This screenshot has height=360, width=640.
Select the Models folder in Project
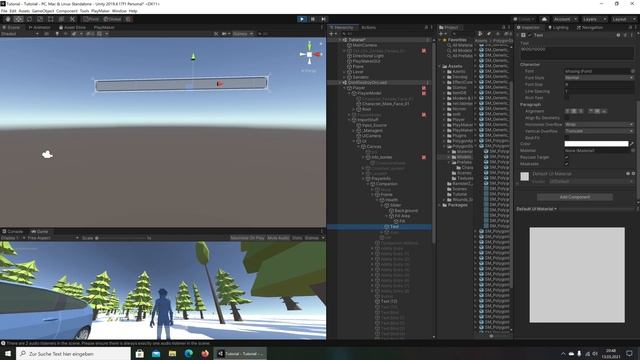pos(464,157)
